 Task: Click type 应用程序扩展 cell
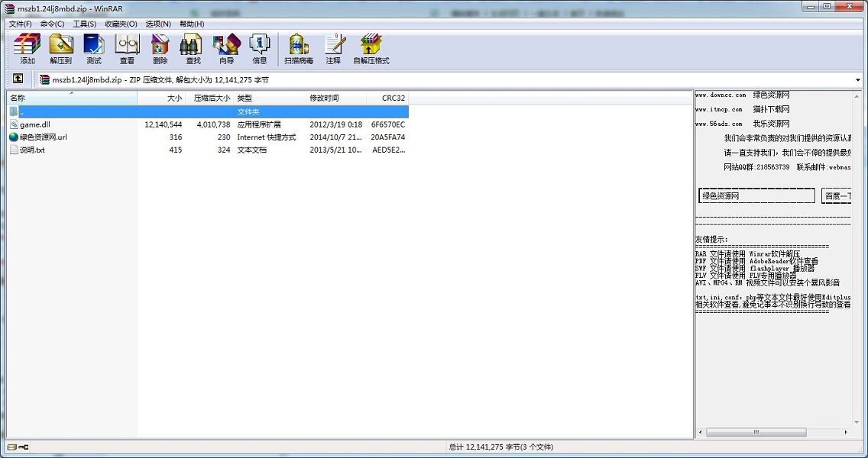tap(259, 124)
